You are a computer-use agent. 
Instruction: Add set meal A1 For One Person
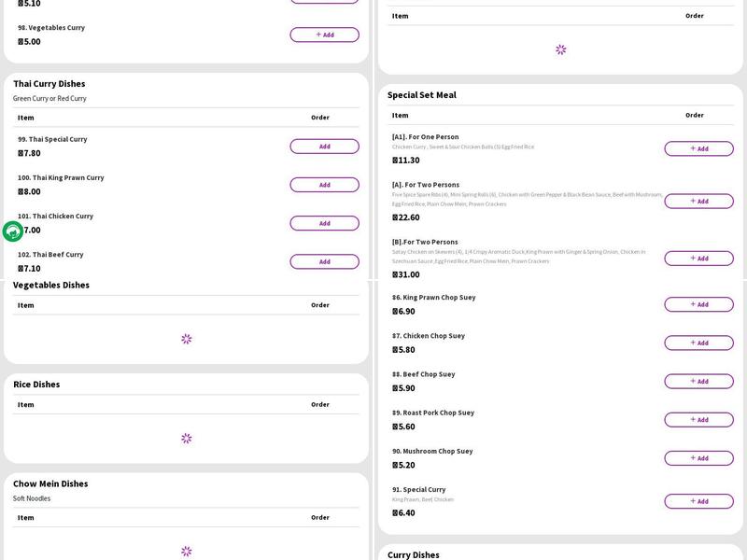(x=698, y=148)
